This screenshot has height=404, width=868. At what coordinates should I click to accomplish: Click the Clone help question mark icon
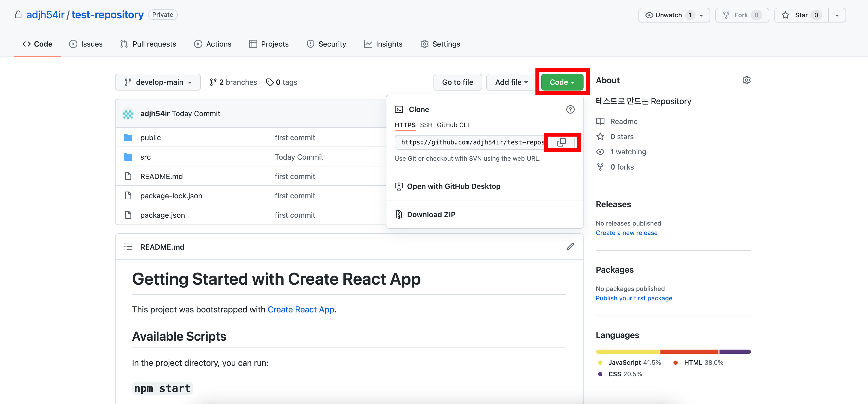point(570,109)
